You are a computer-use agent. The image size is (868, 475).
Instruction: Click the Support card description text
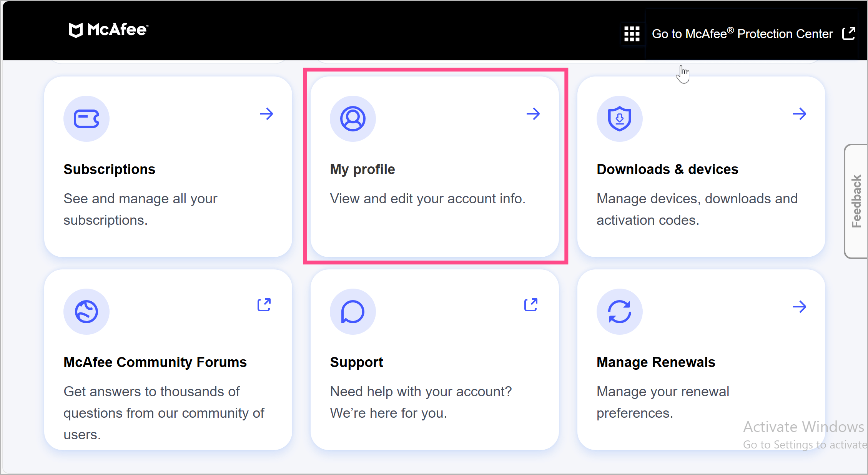421,402
